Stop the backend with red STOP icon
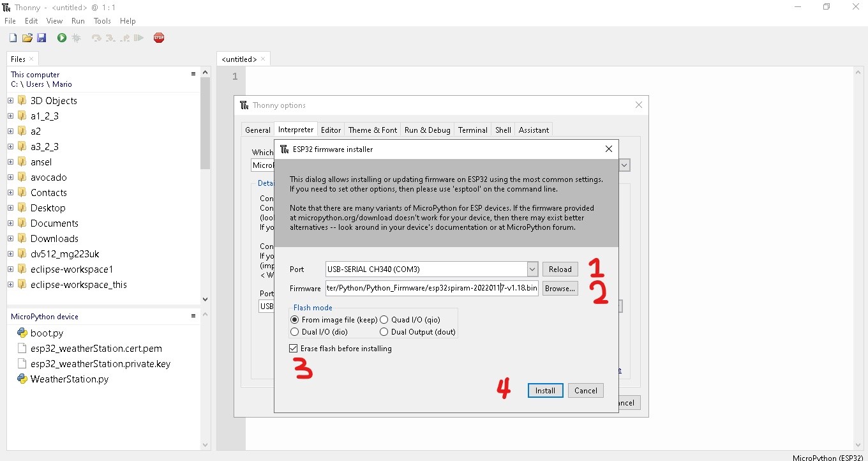Viewport: 868px width, 461px height. [x=159, y=38]
